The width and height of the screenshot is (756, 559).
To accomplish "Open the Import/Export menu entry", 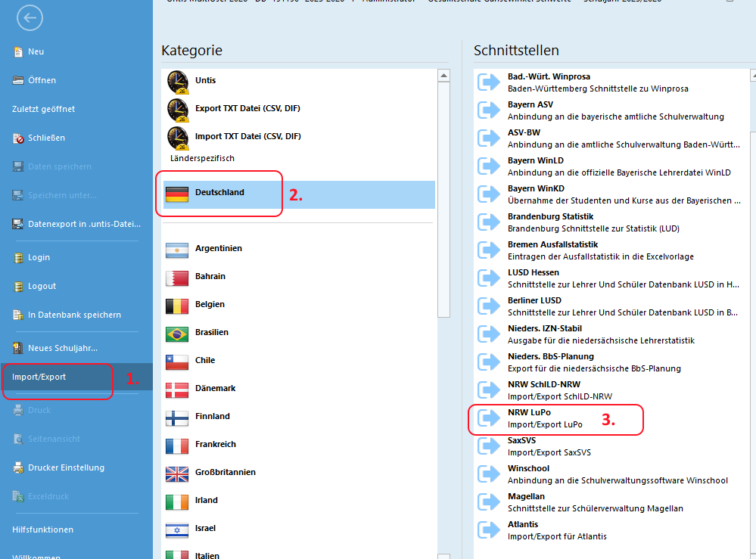I will 39,377.
